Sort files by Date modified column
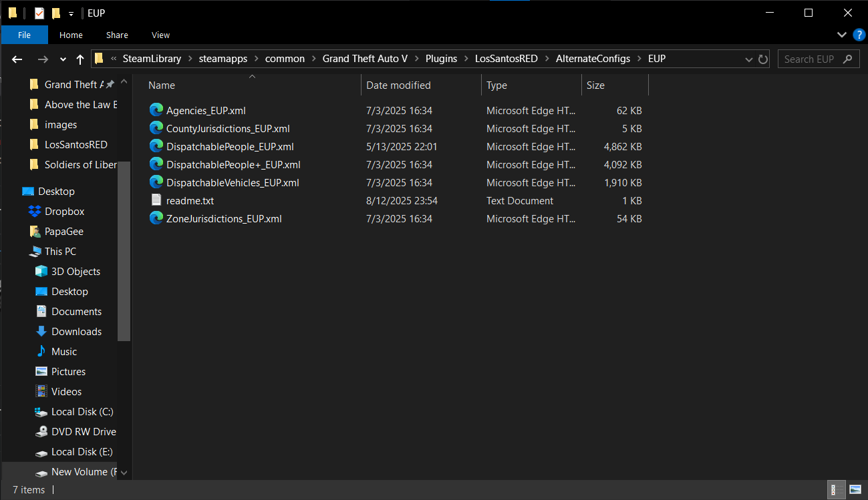Screen dimensions: 868x500 coord(398,85)
